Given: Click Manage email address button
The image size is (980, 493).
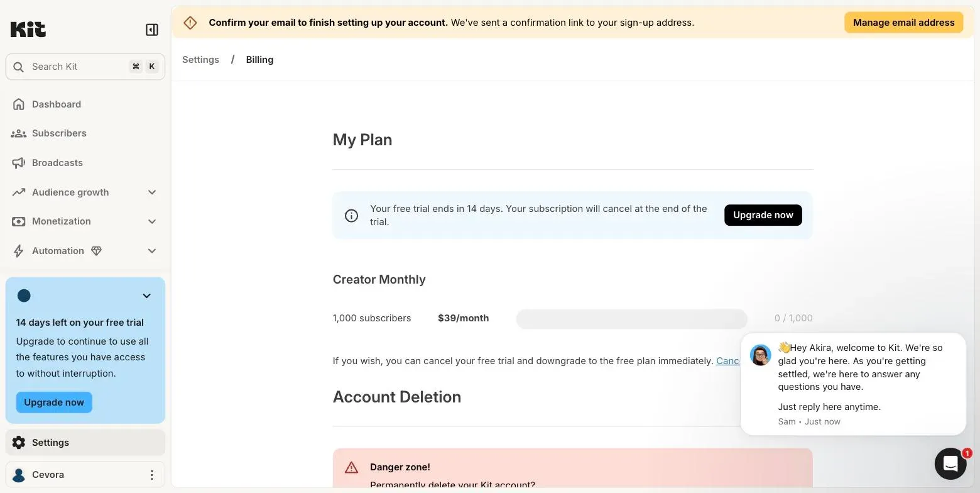Looking at the screenshot, I should pos(903,23).
